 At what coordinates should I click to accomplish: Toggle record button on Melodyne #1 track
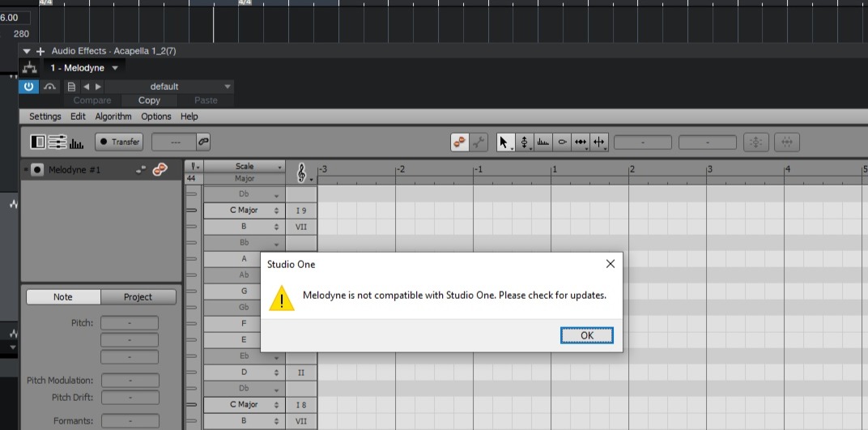point(36,170)
